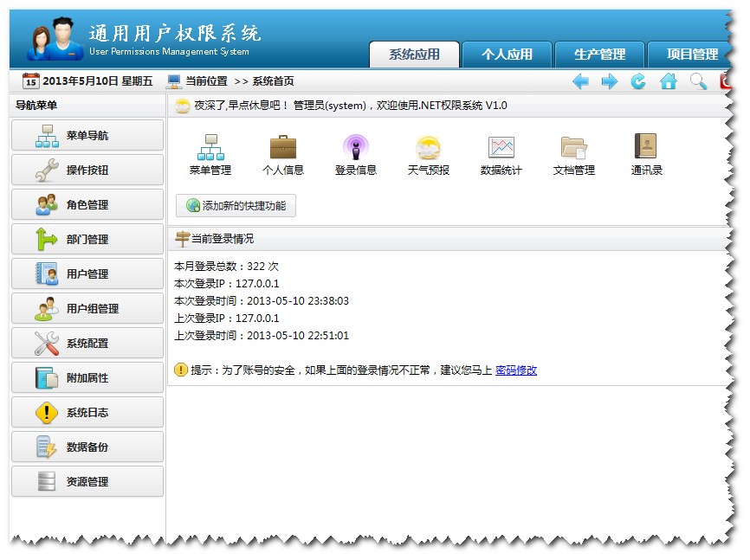750x560 pixels.
Task: Open the 生产管理 tab
Action: [601, 55]
